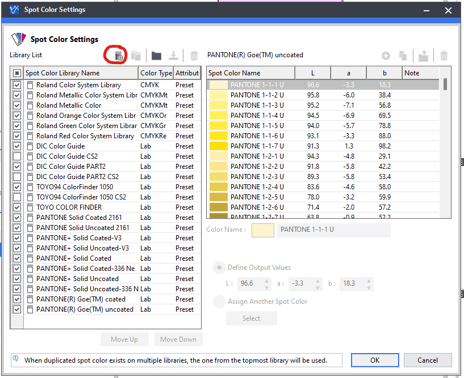Click library icon of Roland Green Color System
Screen dimensions: 464x378
click(30, 126)
